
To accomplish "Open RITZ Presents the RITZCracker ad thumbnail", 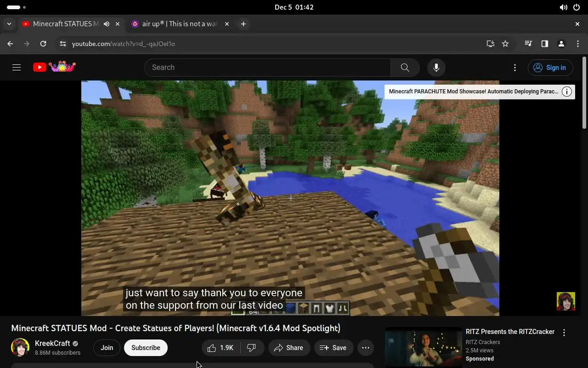I will 424,347.
